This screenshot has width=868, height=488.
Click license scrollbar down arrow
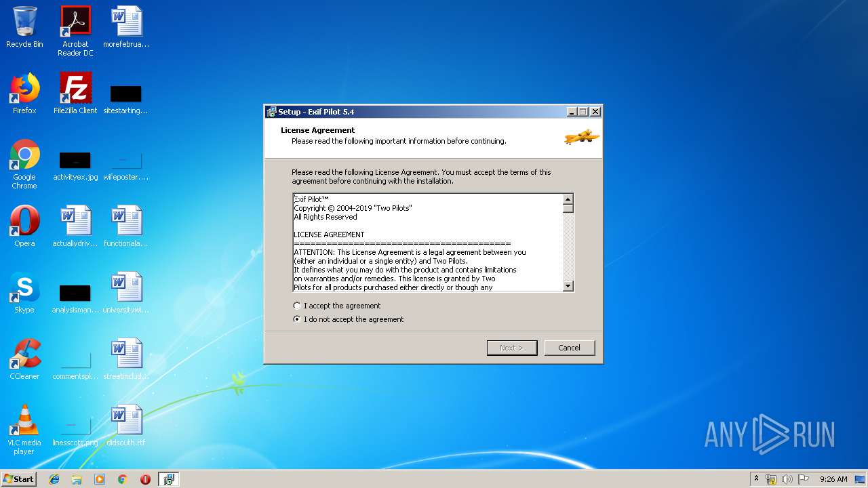click(x=568, y=287)
